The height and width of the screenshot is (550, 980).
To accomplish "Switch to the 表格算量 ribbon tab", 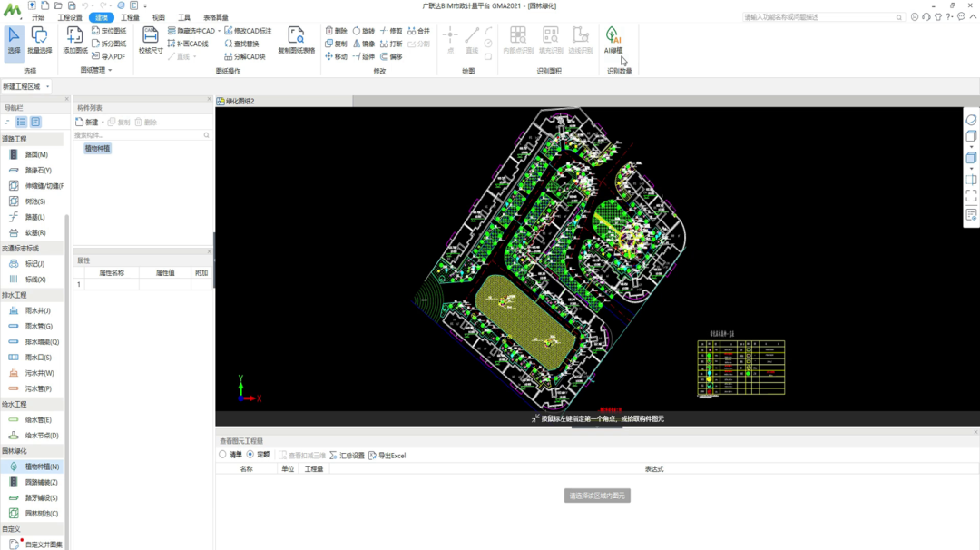I will click(x=216, y=17).
